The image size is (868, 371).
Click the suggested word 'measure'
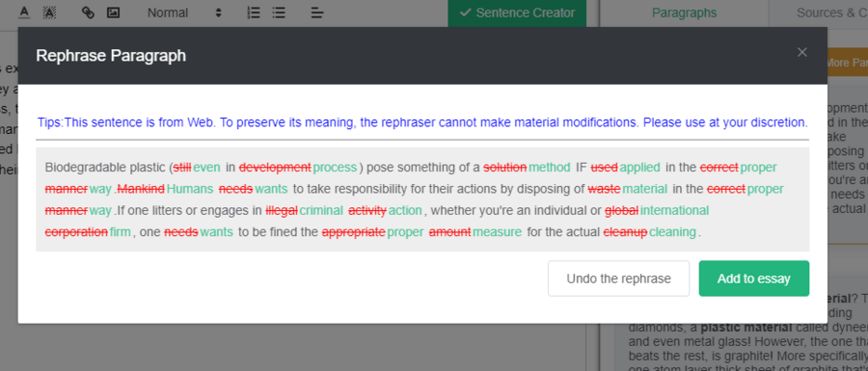click(x=497, y=232)
